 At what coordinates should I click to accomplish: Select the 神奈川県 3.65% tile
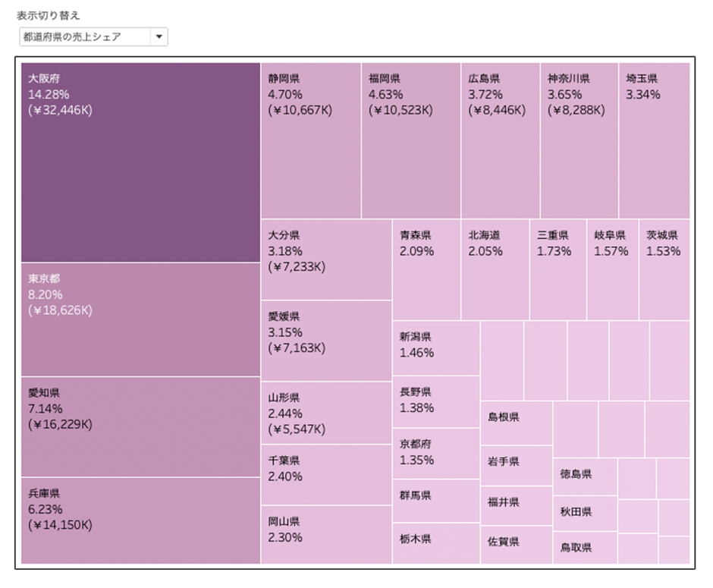pyautogui.click(x=580, y=140)
